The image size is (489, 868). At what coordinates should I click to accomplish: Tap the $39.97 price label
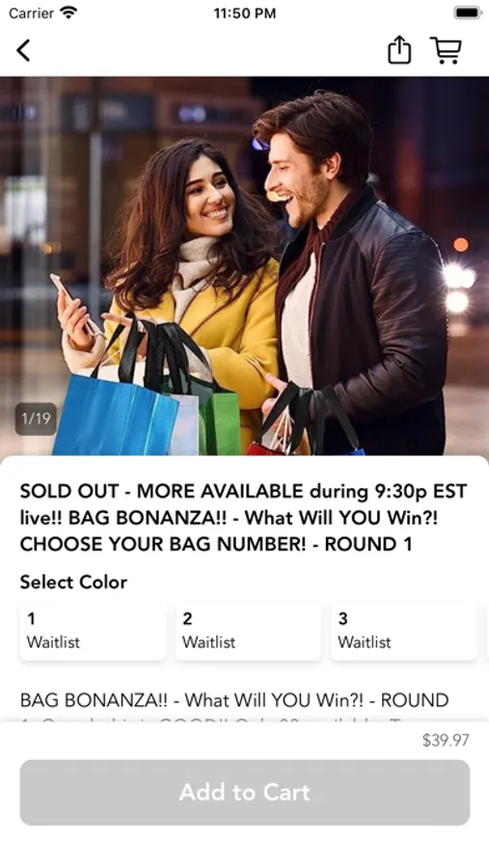click(x=446, y=740)
